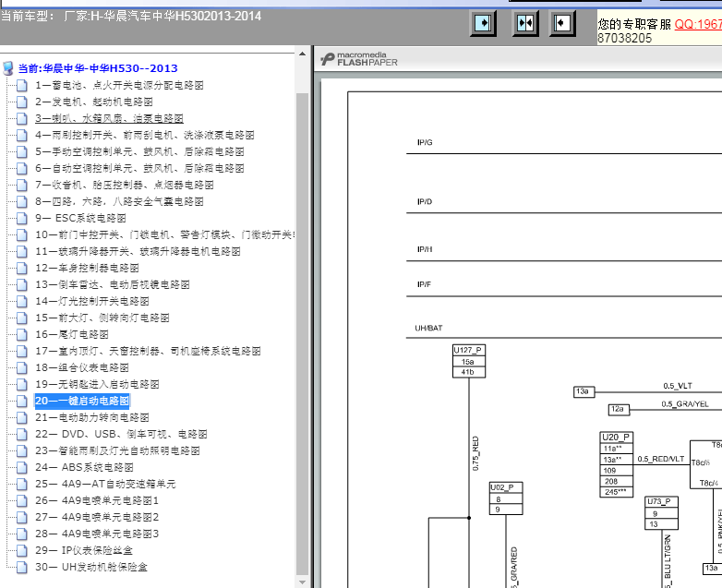This screenshot has width=722, height=588.
Task: Open 8—四路,六路,八路安全气囊电路图
Action: point(119,201)
